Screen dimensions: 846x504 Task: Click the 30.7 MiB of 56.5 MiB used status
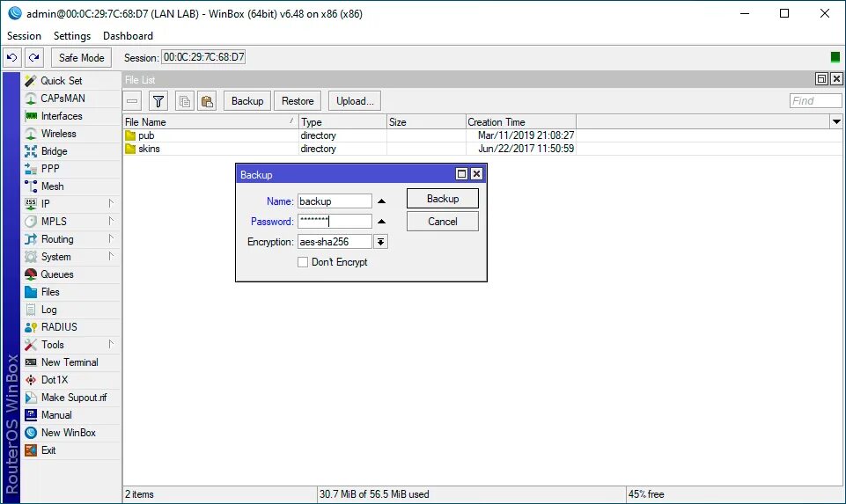(x=374, y=494)
